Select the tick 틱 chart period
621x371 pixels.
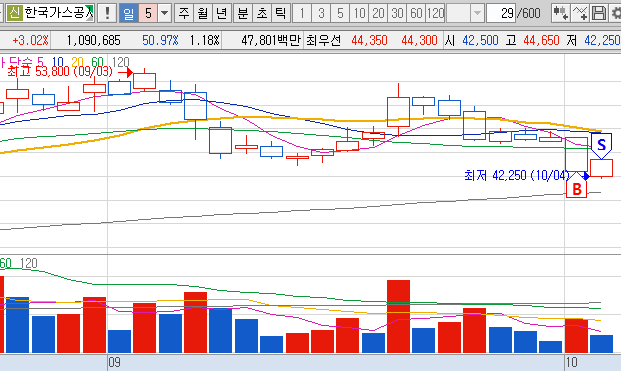pos(281,13)
